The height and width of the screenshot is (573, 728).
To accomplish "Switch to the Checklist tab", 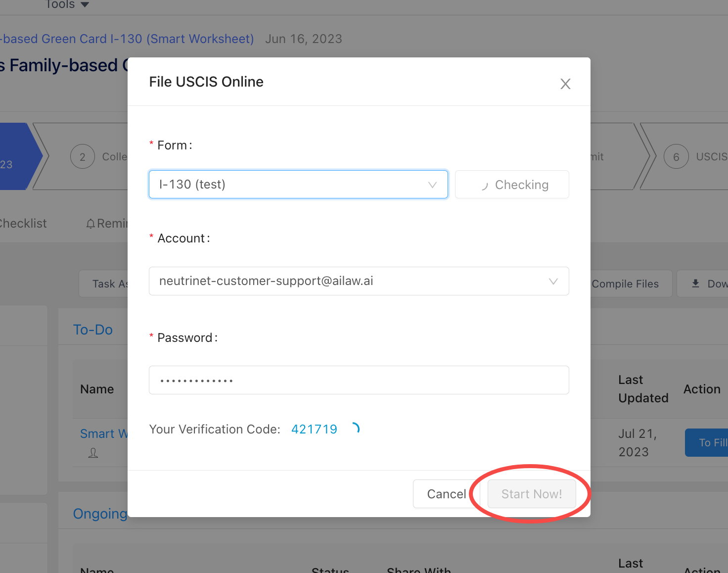I will pos(23,224).
